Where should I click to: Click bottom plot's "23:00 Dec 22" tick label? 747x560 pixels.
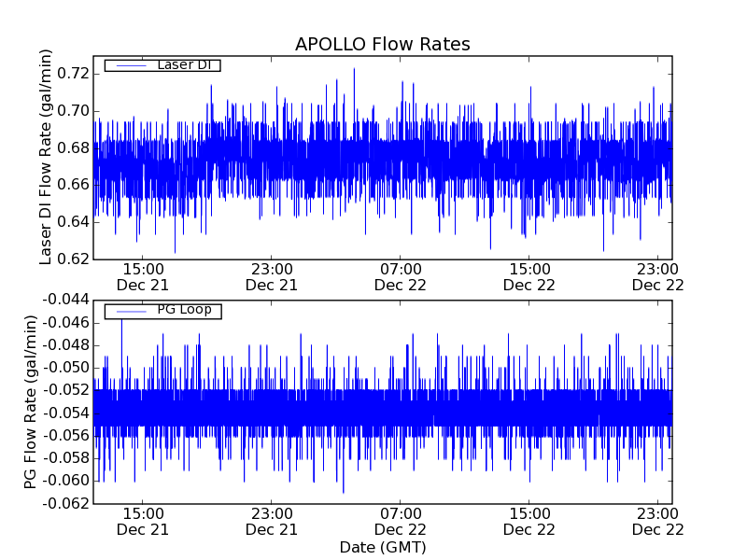point(658,521)
